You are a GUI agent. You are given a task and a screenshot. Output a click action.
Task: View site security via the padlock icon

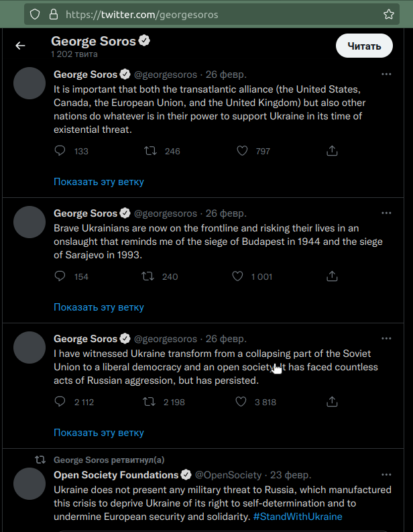[54, 14]
